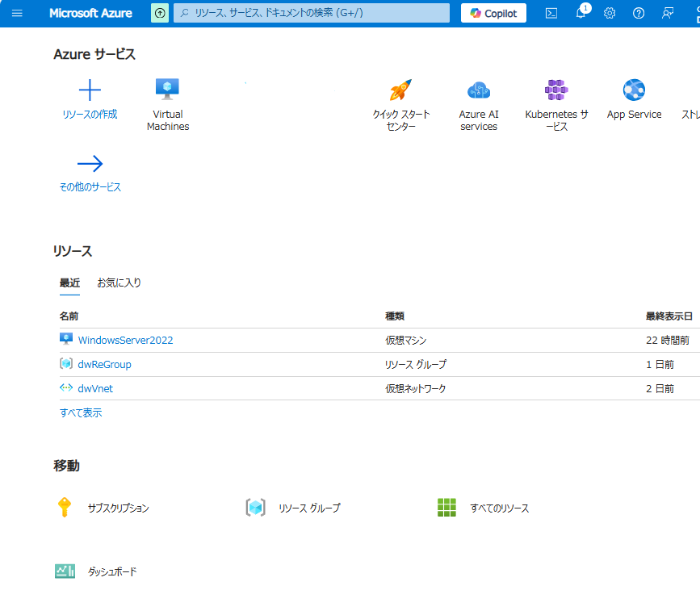
Task: Open the WindowsServer2022 resource link
Action: (125, 340)
